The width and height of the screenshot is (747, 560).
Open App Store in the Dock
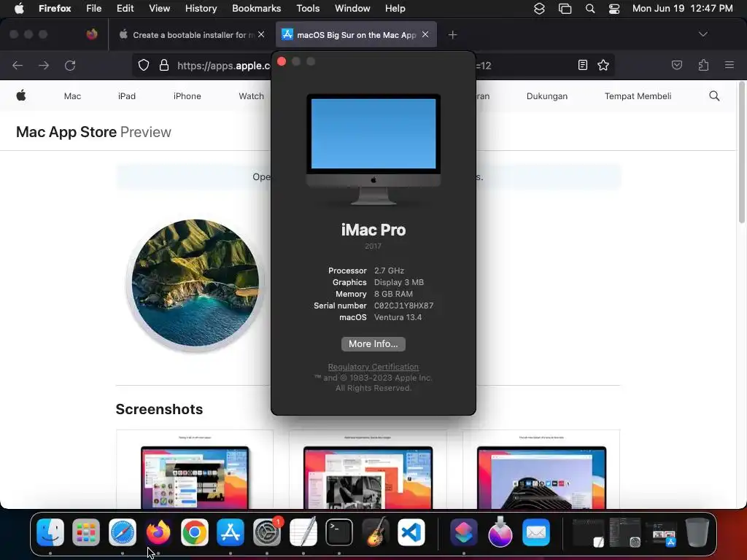pyautogui.click(x=231, y=532)
